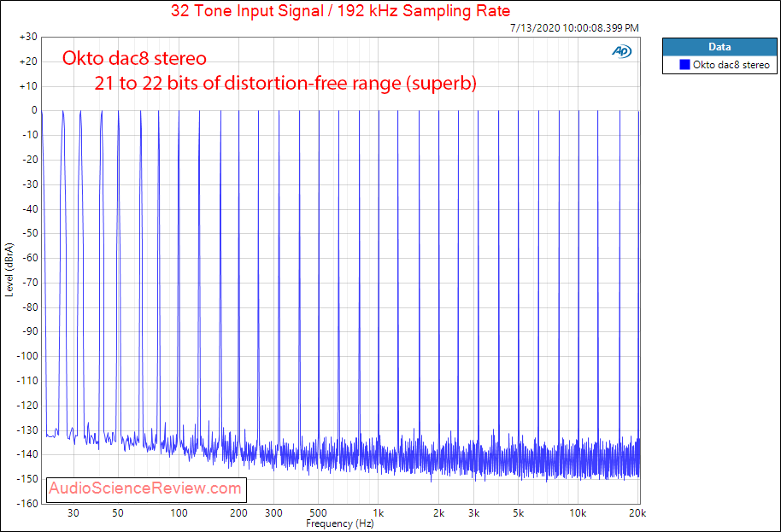The height and width of the screenshot is (532, 781).
Task: Click the 1k x-axis tick label
Action: point(378,513)
